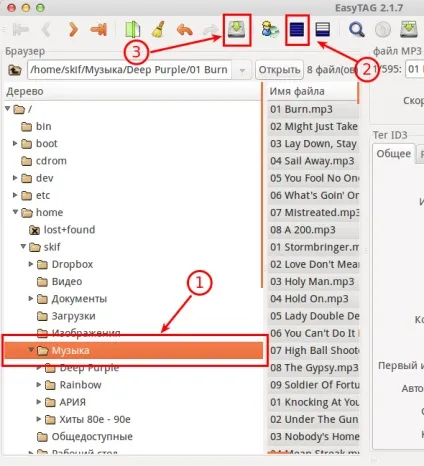Viewport: 424px width, 466px height.
Task: Select file 03 Lay Down, Stay
Action: [x=313, y=144]
